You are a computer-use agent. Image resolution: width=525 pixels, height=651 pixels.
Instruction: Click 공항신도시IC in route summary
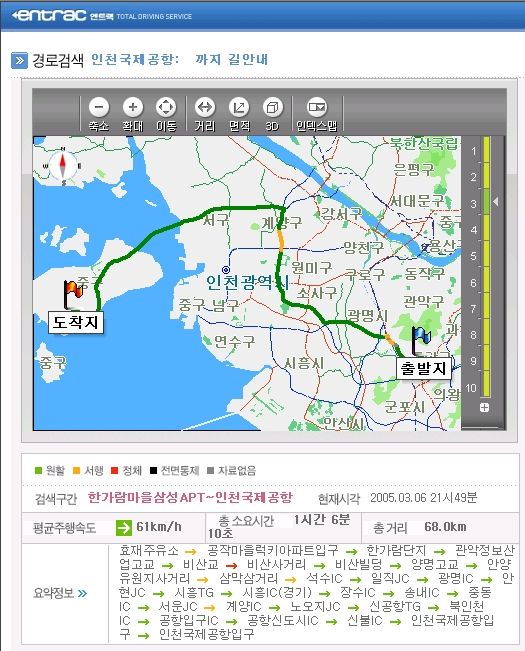coord(283,621)
